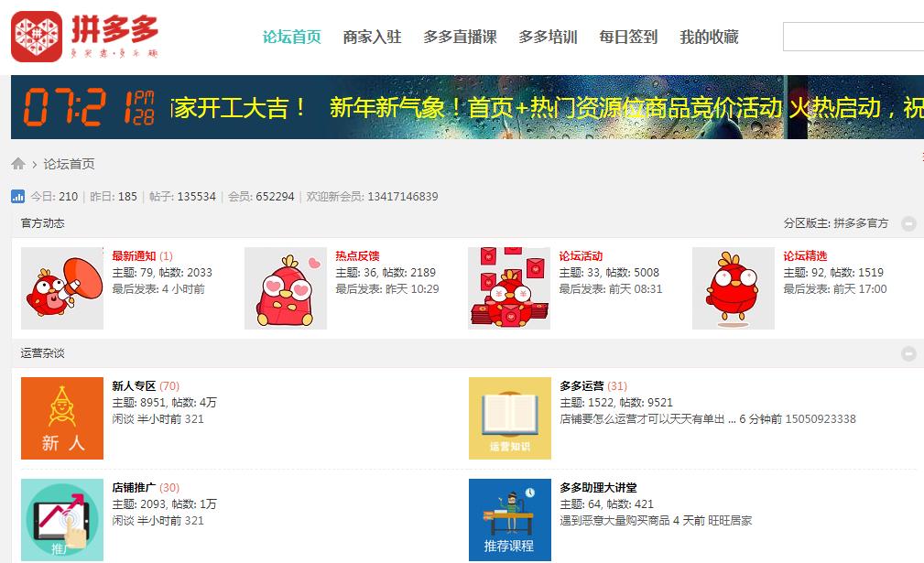
Task: Click the 运营知识 open book icon
Action: pos(509,418)
